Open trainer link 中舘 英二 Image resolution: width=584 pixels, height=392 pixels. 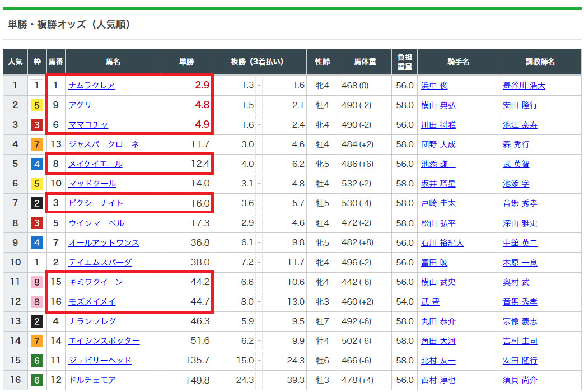[520, 242]
